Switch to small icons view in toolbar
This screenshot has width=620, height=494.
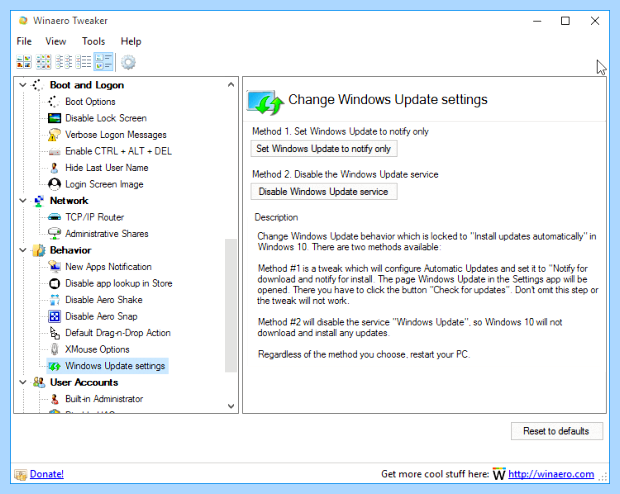click(x=63, y=62)
